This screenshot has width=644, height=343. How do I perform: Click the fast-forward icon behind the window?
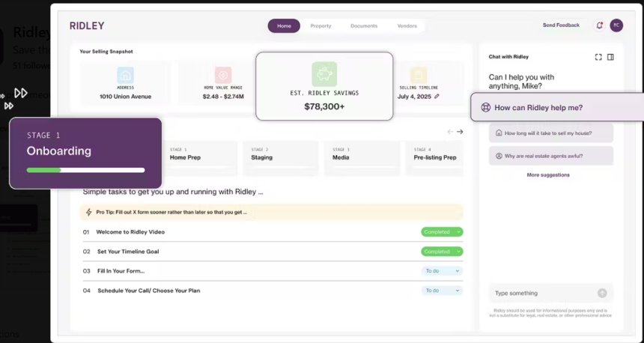click(x=20, y=94)
